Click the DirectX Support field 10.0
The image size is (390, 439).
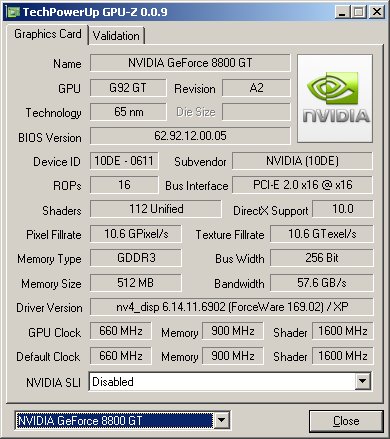pyautogui.click(x=343, y=209)
